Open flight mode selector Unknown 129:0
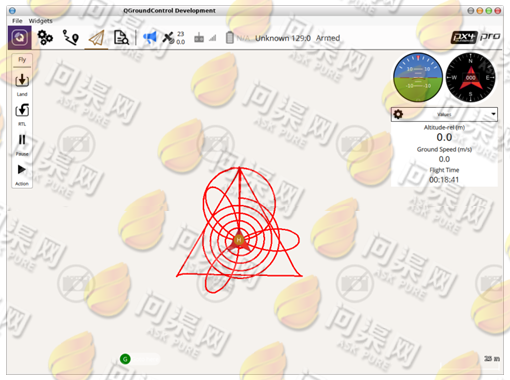510x380 pixels. 283,38
